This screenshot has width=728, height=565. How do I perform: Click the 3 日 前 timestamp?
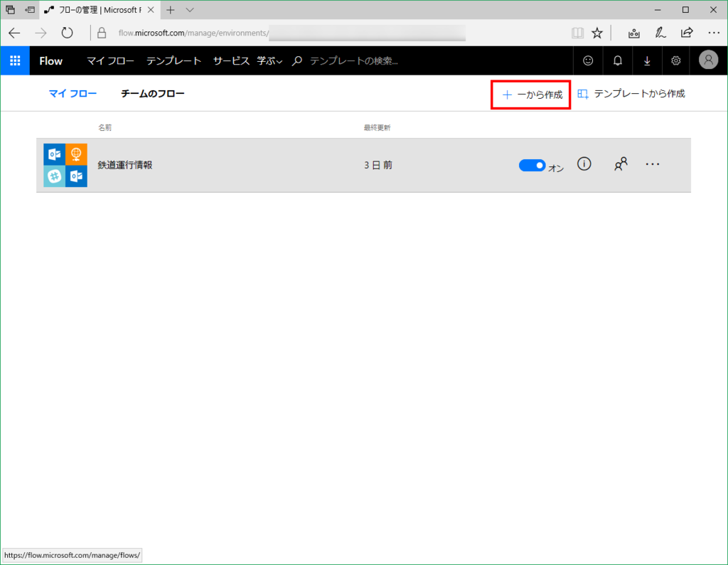(378, 166)
